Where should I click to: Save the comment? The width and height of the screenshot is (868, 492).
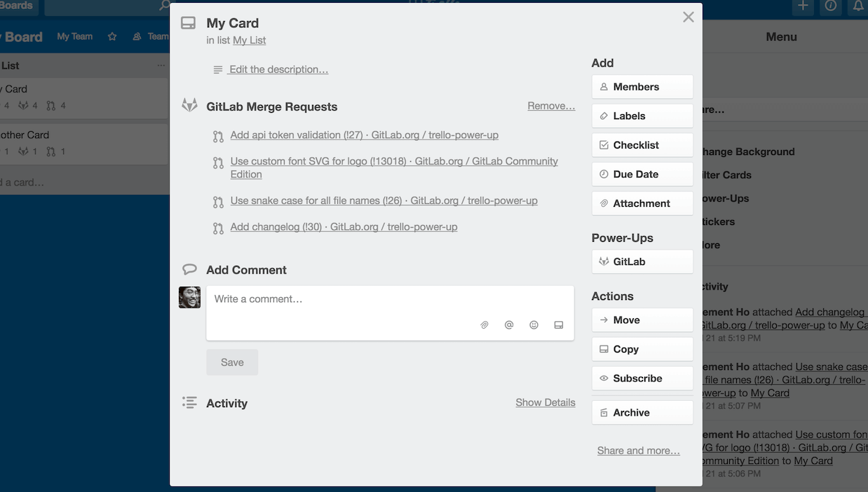click(232, 362)
